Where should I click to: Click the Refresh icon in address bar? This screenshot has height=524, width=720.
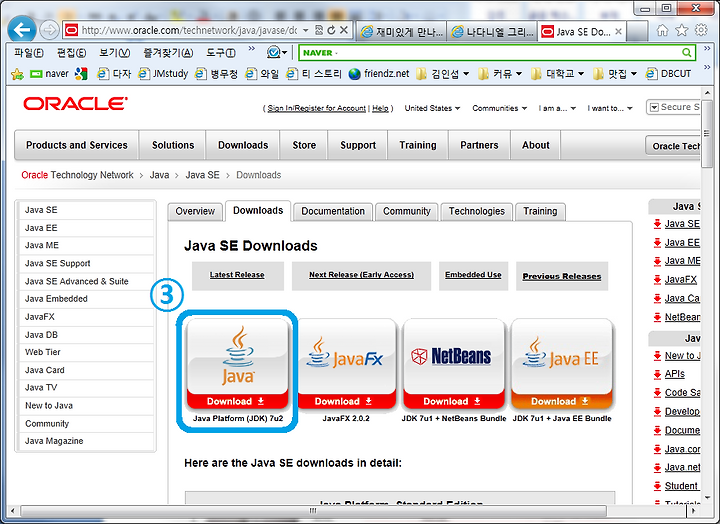pos(331,30)
